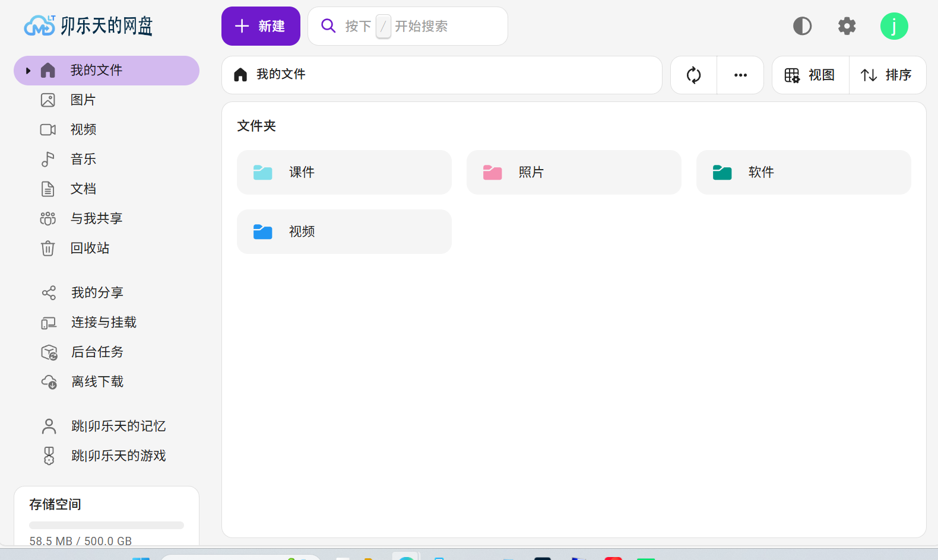The width and height of the screenshot is (938, 560).
Task: Open the 排序 sort menu
Action: tap(887, 75)
